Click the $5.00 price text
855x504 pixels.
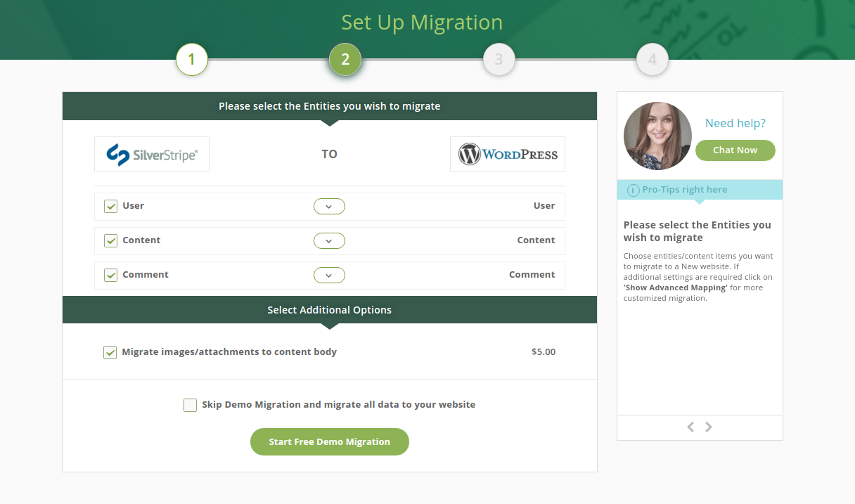click(544, 351)
